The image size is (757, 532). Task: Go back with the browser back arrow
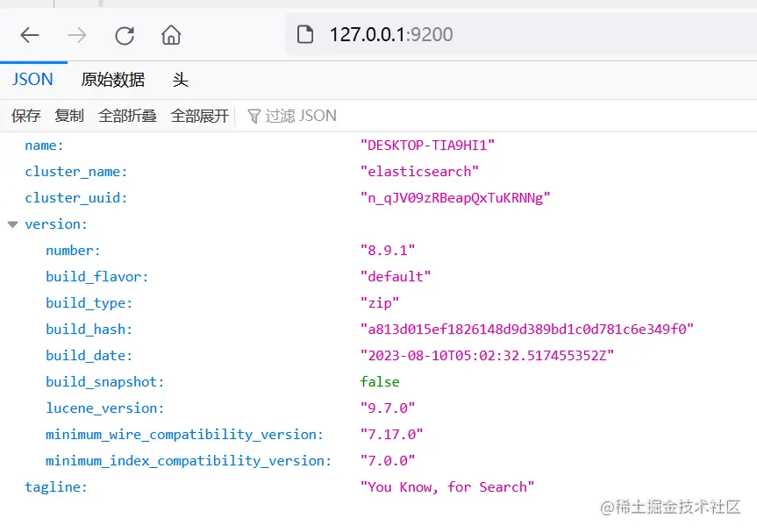click(x=30, y=35)
